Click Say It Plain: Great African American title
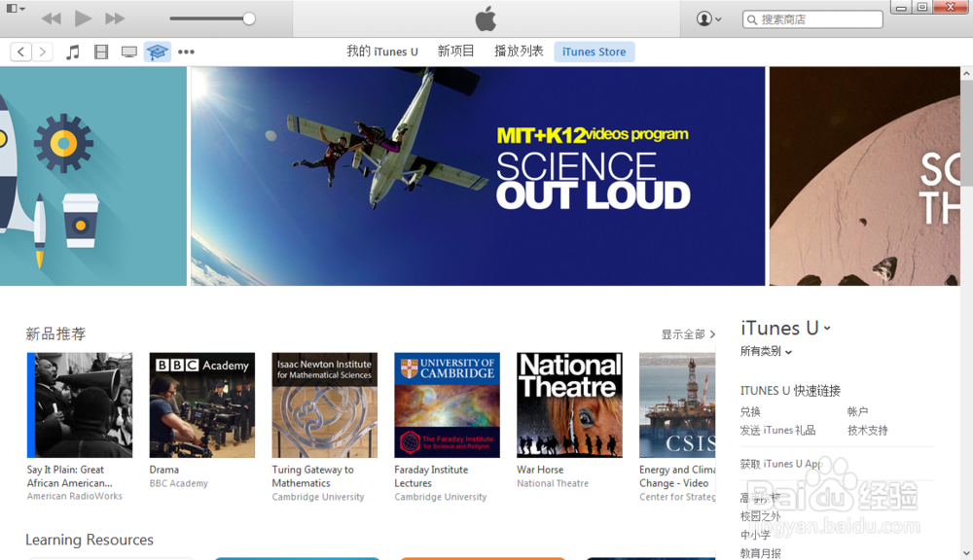 69,476
